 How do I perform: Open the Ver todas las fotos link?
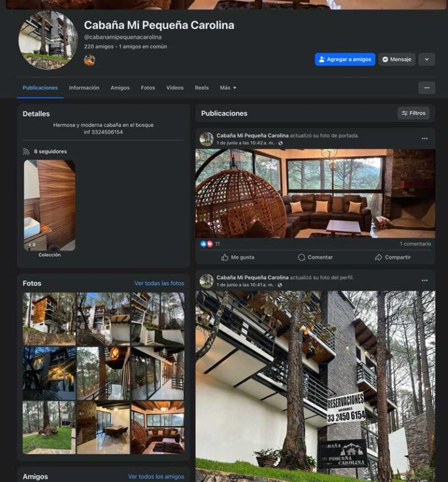pos(159,283)
